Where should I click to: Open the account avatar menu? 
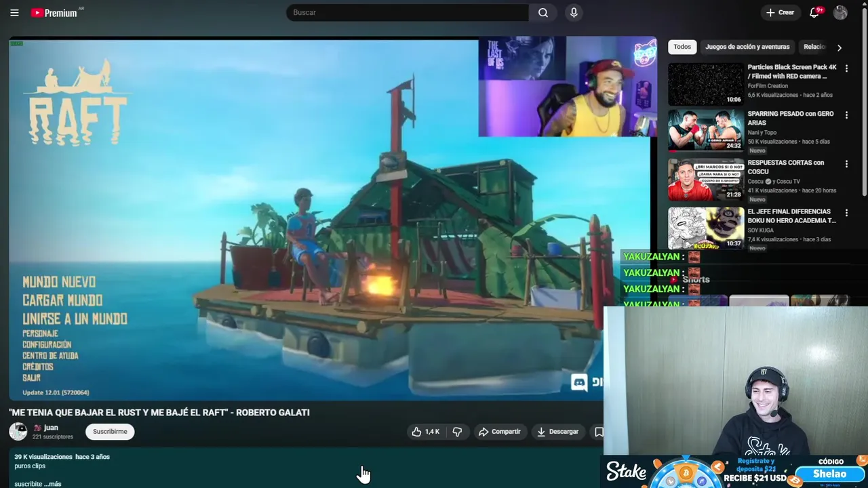840,13
